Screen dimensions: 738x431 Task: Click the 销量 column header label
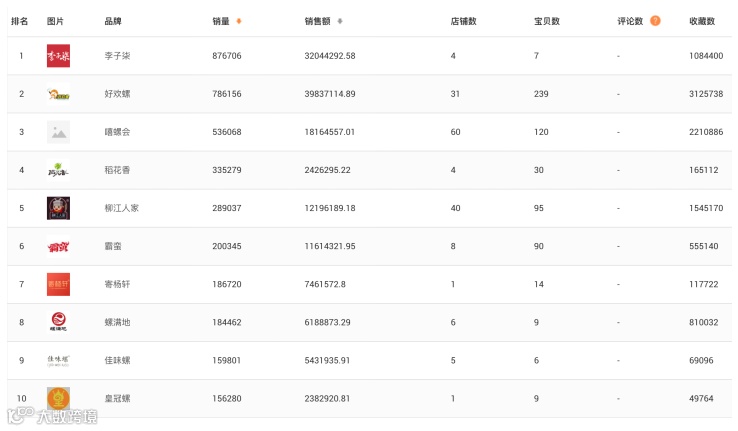(221, 21)
